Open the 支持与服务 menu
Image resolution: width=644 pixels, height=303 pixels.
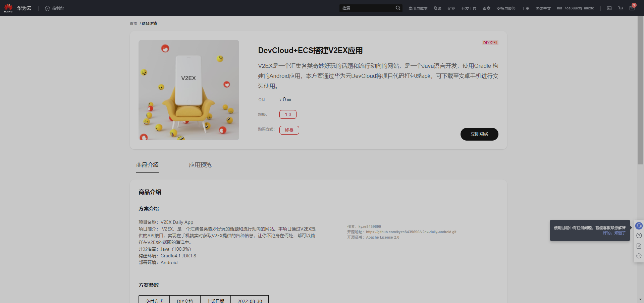[x=506, y=8]
